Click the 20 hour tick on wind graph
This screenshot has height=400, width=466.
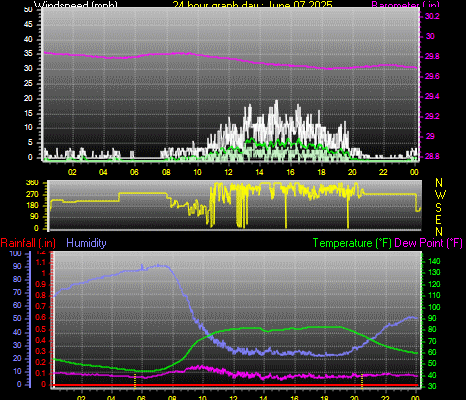point(352,172)
